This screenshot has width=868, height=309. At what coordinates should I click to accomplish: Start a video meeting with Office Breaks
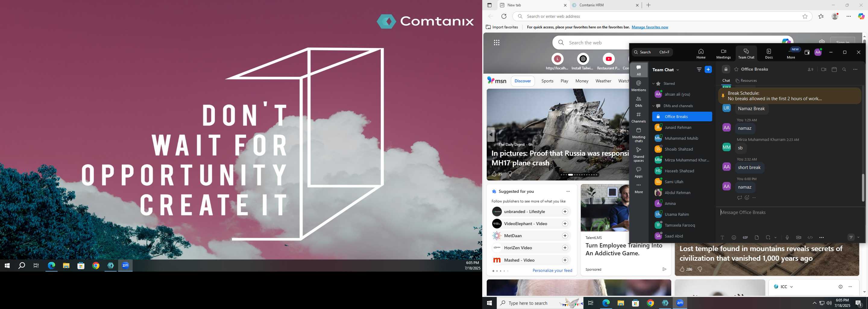[823, 69]
